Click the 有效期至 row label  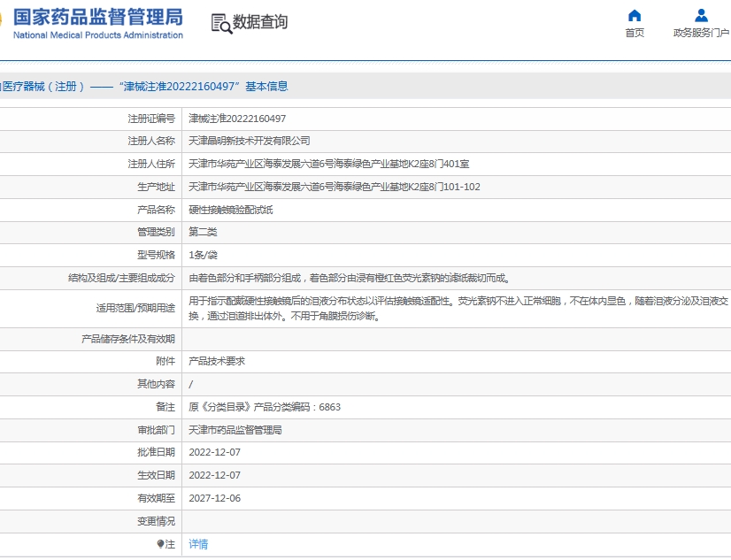coord(156,498)
